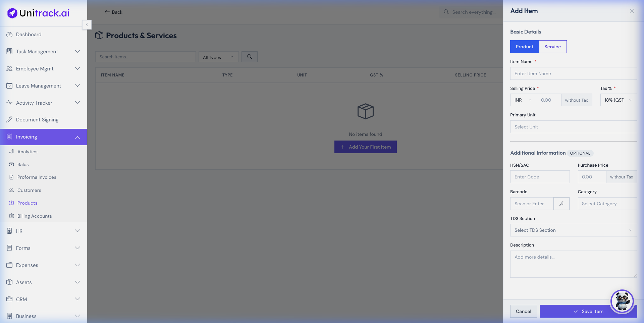
Task: Toggle selling price 'without Tax' option
Action: [576, 100]
